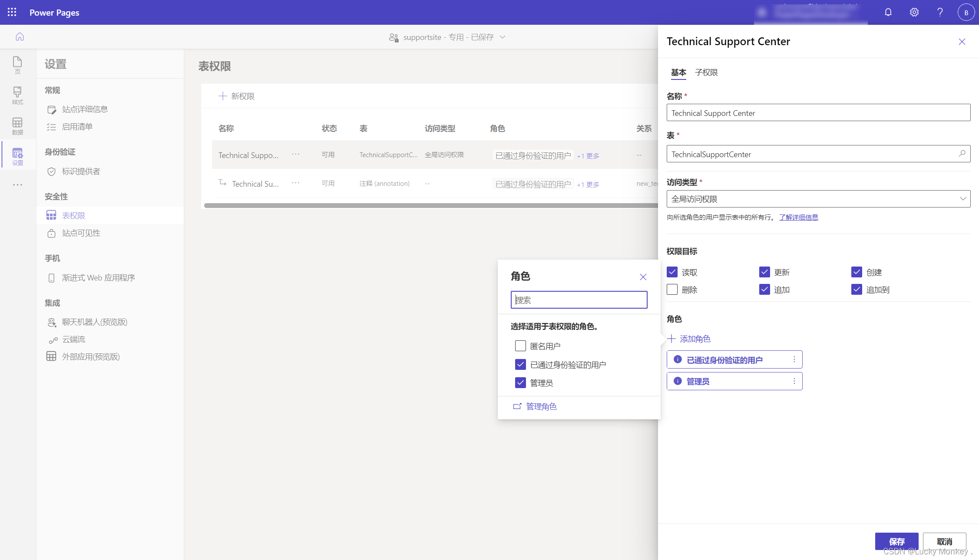Open 启用清单 page
Screen dimensions: 979x560
(x=69, y=127)
